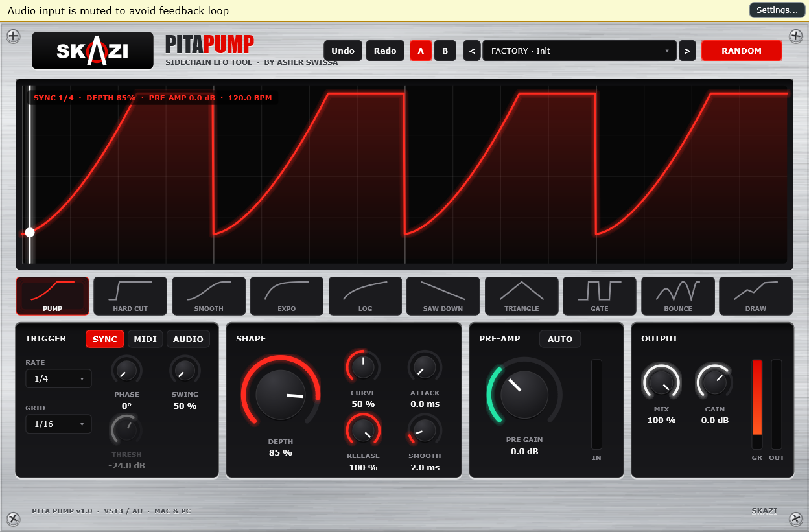
Task: Select the TRIANGLE curve shape
Action: pyautogui.click(x=521, y=296)
